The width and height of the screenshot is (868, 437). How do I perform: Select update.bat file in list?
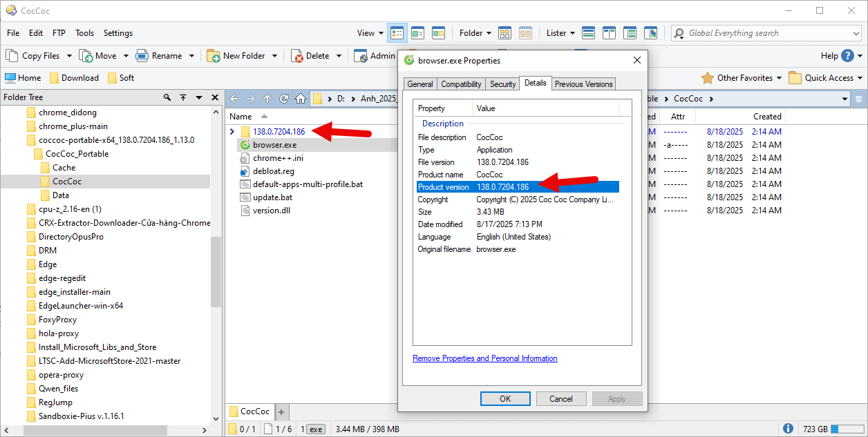pyautogui.click(x=271, y=197)
